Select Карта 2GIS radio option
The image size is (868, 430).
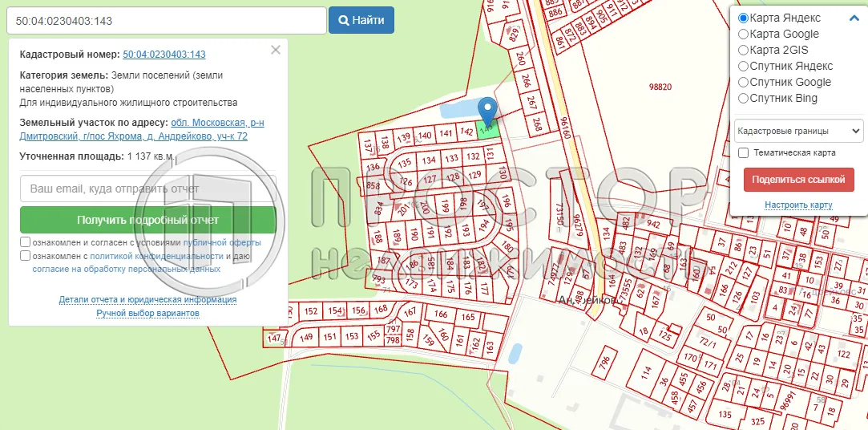coord(743,50)
